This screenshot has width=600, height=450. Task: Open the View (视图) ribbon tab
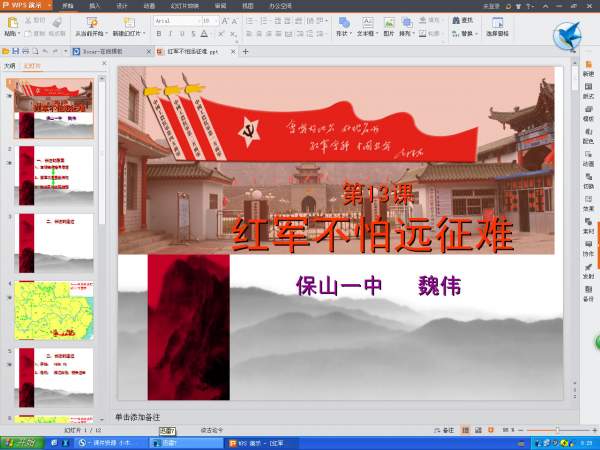[x=248, y=6]
